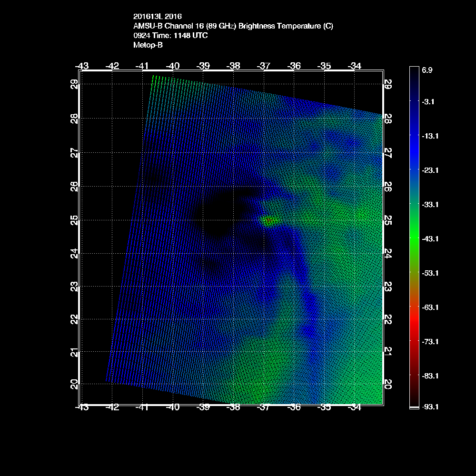Click the top axis longitude label "-39"
Image resolution: width=476 pixels, height=476 pixels.
203,66
